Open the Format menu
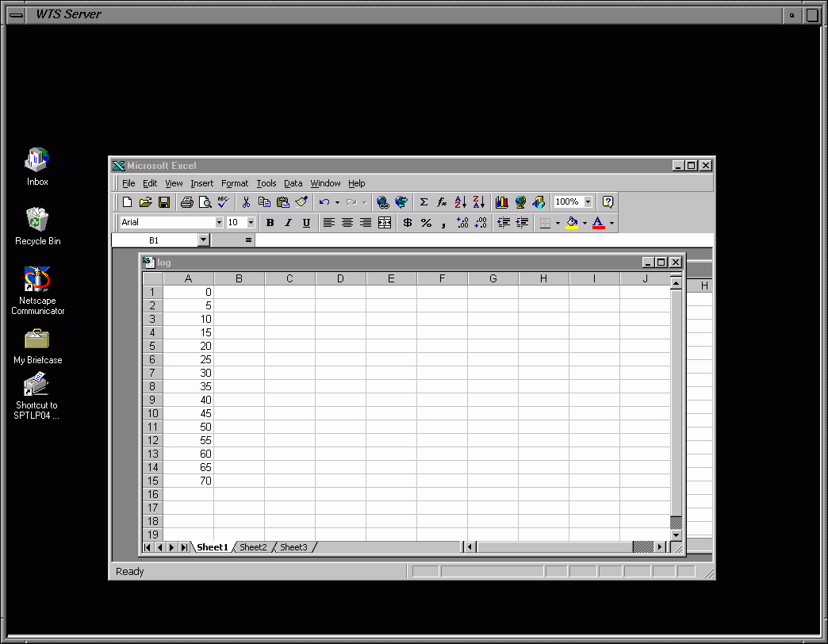Screen dimensions: 828x644 coord(235,183)
